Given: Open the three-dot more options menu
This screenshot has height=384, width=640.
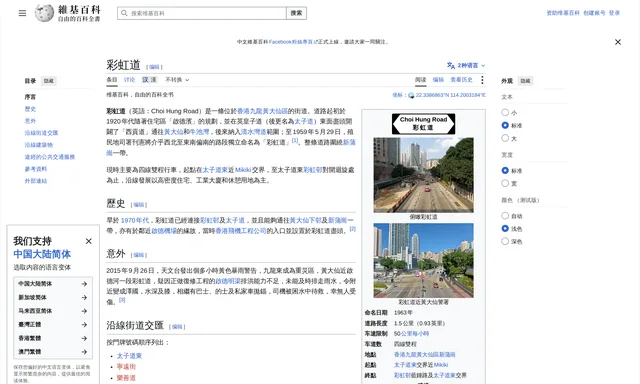Looking at the screenshot, I should tap(482, 80).
